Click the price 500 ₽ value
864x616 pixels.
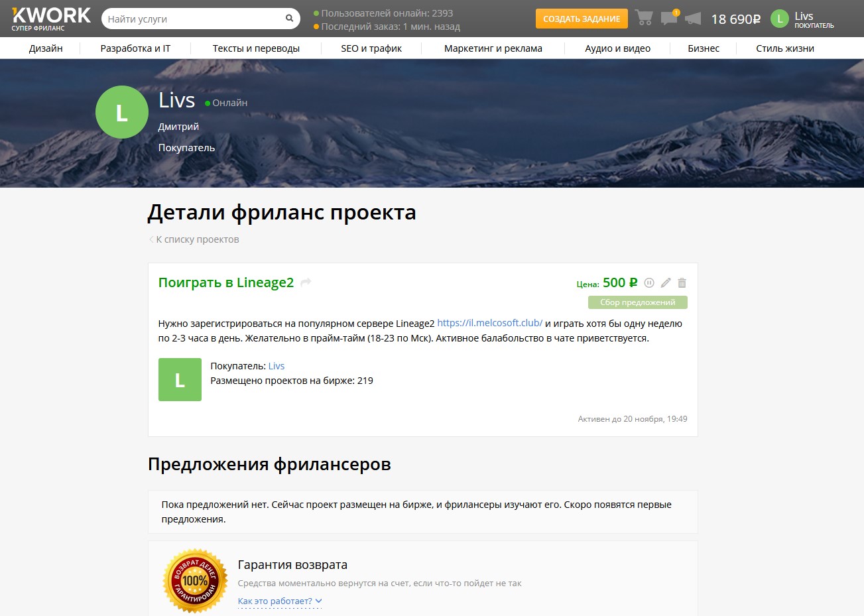click(620, 282)
